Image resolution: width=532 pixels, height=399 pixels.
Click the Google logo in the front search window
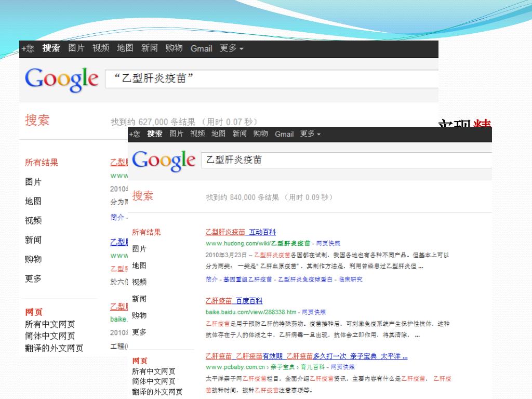[164, 161]
